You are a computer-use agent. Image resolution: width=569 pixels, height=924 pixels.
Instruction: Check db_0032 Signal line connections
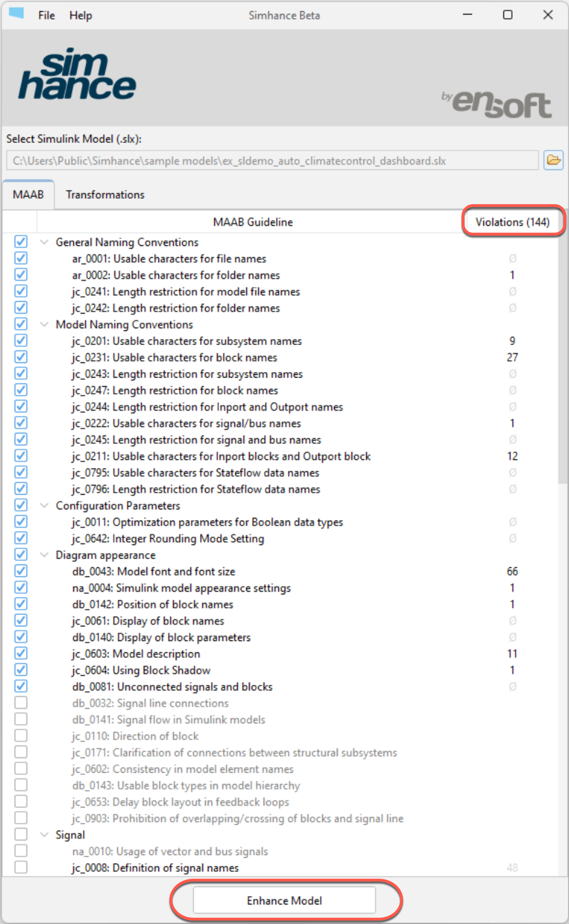21,702
